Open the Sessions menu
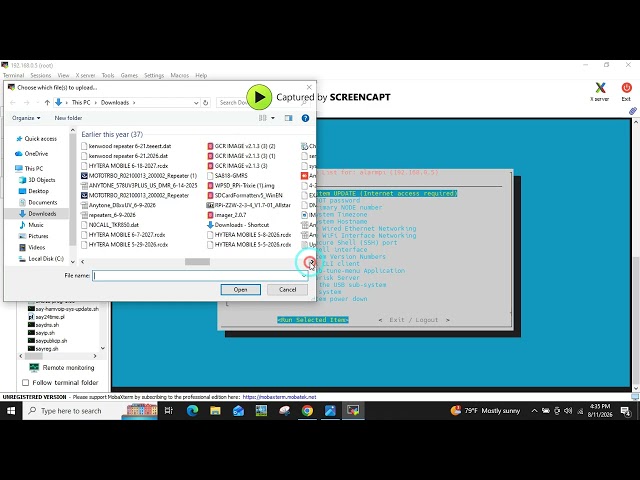Viewport: 640px width, 480px height. point(41,76)
